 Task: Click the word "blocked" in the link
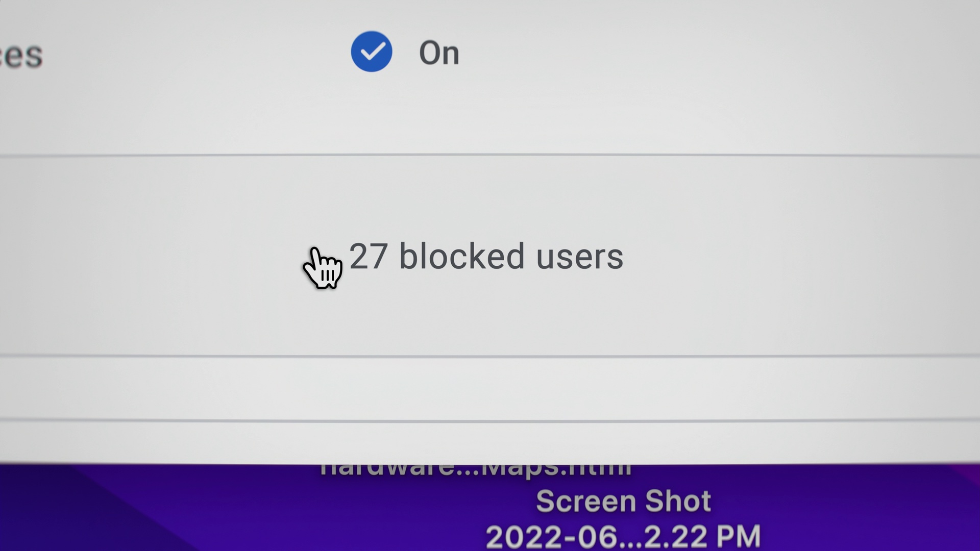pos(461,256)
